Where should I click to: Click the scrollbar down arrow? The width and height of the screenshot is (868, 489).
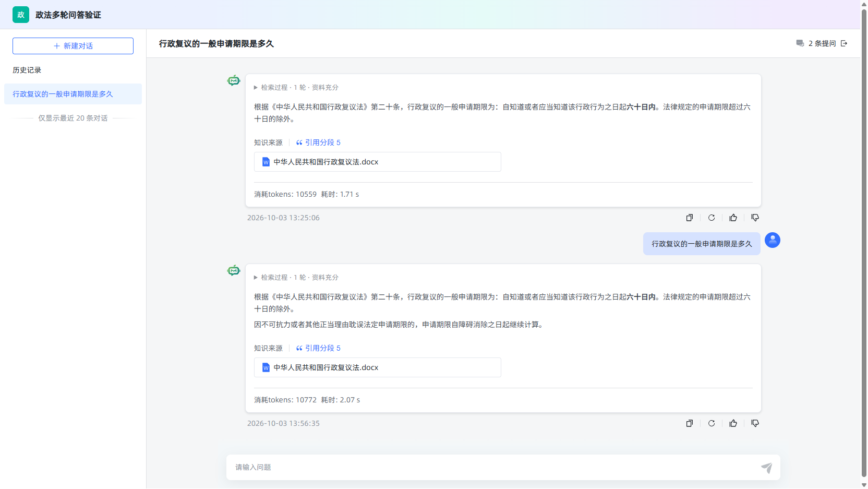click(x=864, y=485)
